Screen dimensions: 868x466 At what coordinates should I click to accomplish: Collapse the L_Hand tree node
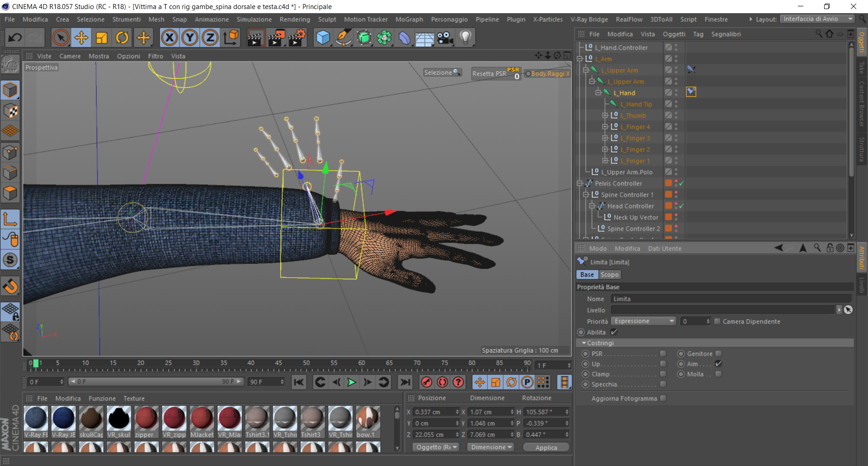click(598, 93)
